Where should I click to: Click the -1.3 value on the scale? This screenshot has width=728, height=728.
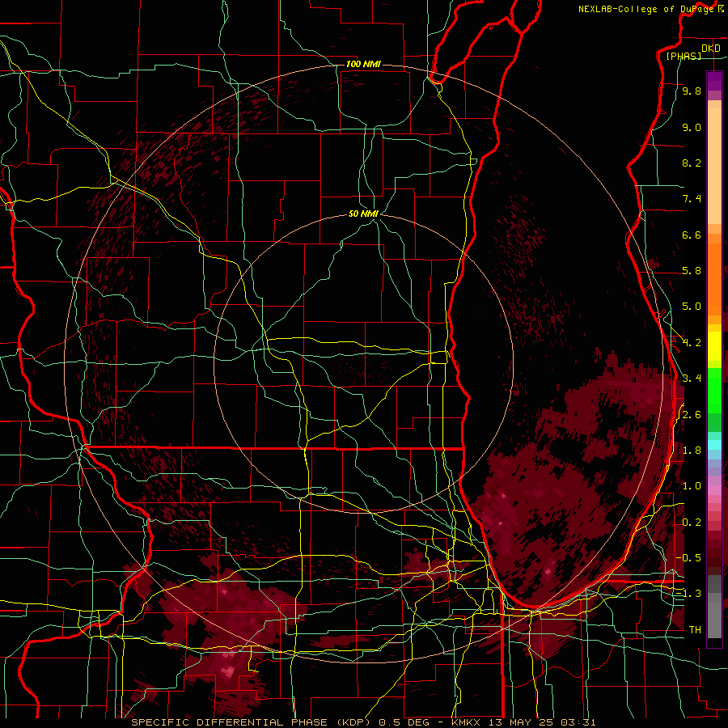[x=688, y=594]
